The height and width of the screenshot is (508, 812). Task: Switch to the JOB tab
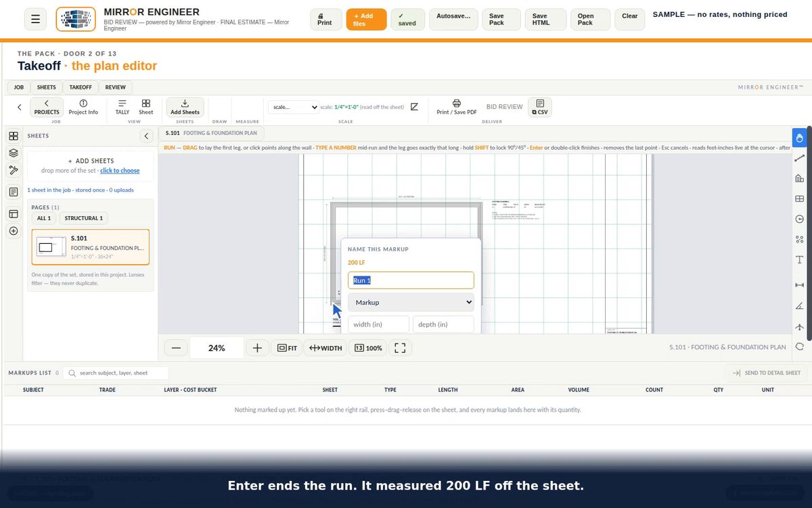pyautogui.click(x=19, y=87)
